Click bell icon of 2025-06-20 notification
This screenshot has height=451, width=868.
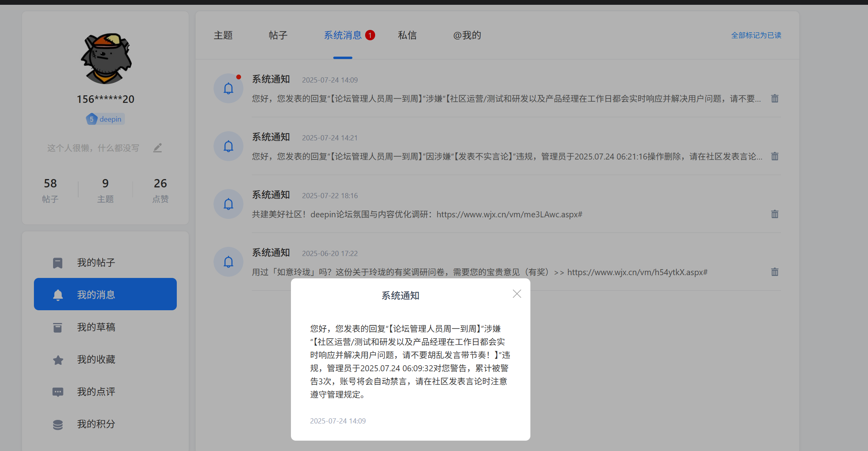click(x=228, y=262)
